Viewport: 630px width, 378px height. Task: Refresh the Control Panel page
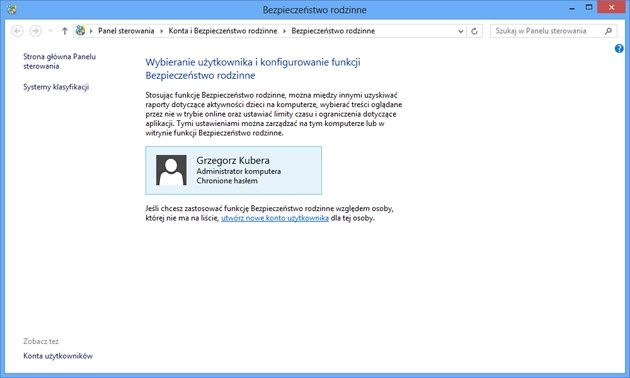pos(474,31)
